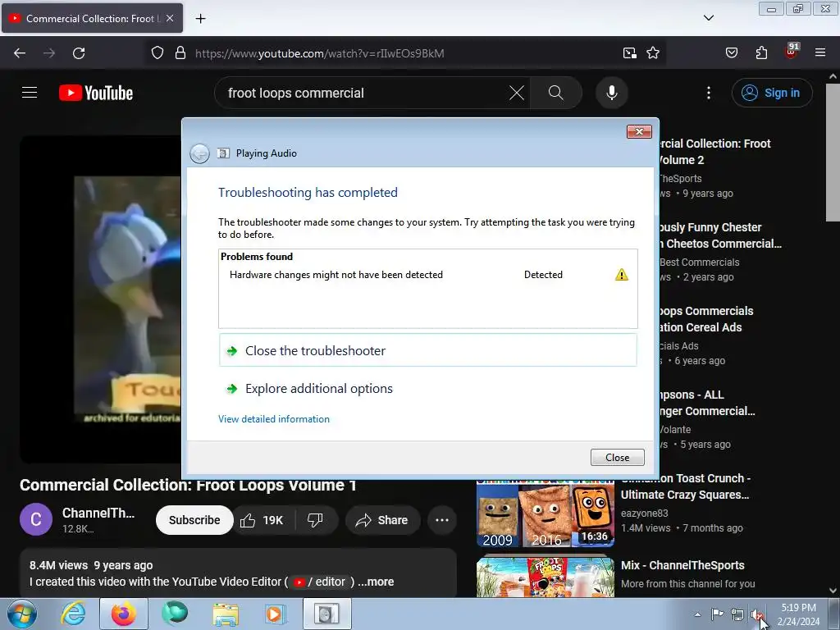Image resolution: width=840 pixels, height=630 pixels.
Task: Click the taskbar clock showing 5:19 PM
Action: [799, 614]
